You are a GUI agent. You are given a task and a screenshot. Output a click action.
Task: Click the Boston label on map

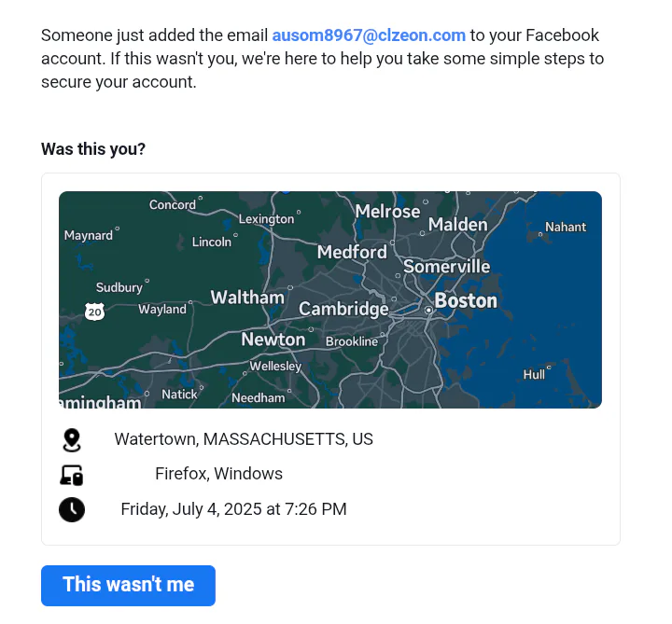466,300
